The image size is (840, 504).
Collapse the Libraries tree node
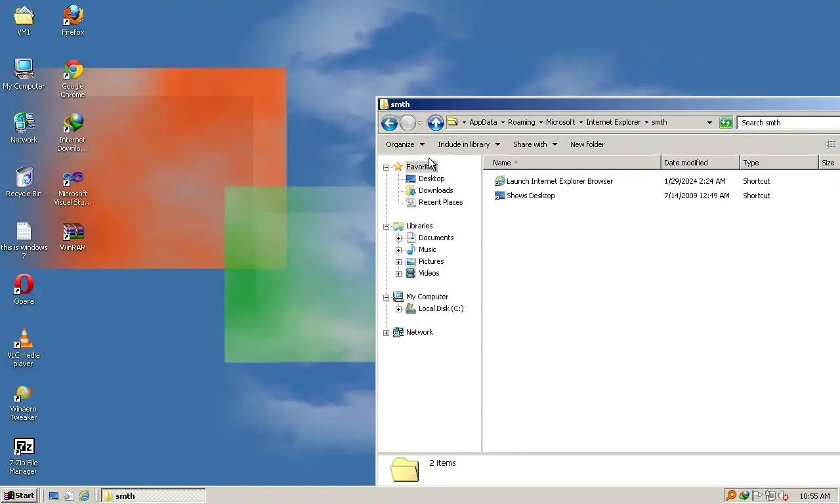pos(387,226)
